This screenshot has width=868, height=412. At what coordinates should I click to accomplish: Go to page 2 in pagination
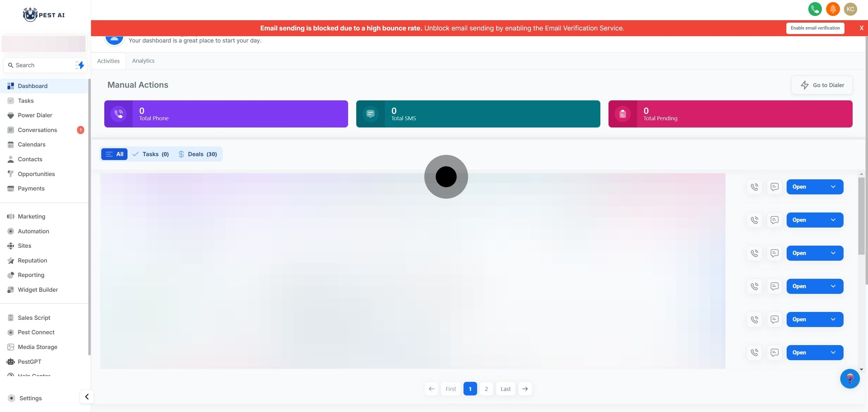click(x=486, y=389)
